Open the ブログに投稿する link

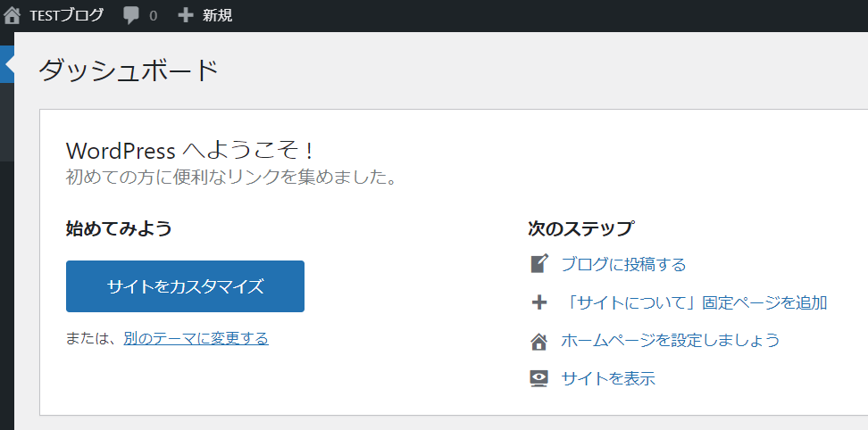click(623, 265)
